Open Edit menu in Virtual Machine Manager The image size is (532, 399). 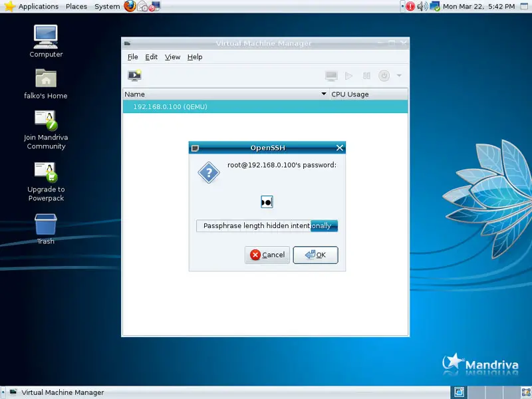[152, 57]
